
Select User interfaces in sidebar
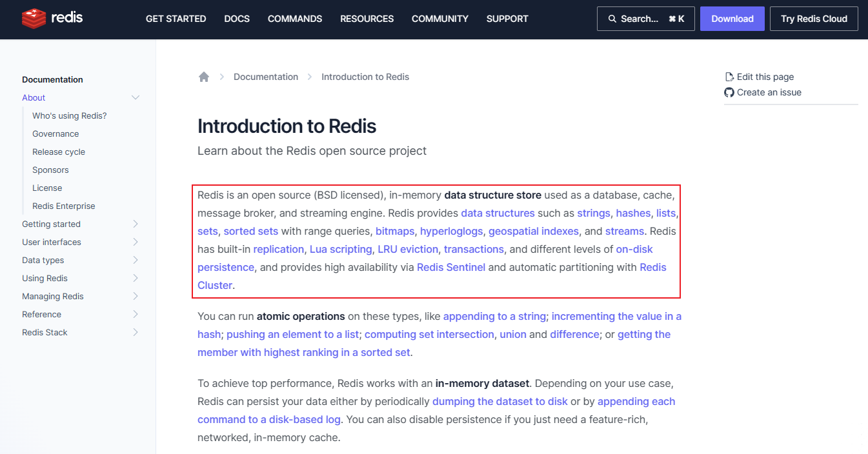point(52,242)
